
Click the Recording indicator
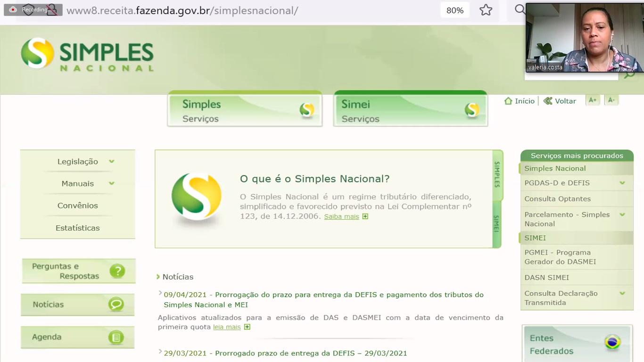pos(33,9)
